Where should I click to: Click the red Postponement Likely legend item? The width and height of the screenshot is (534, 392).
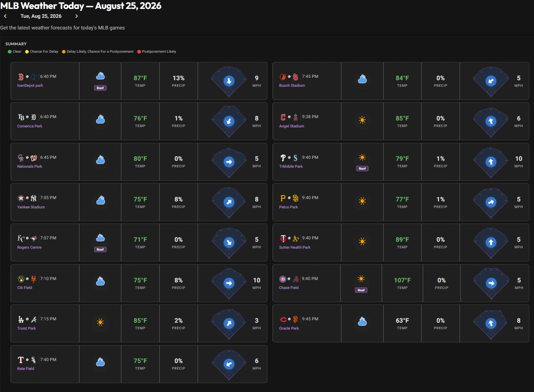pos(157,52)
